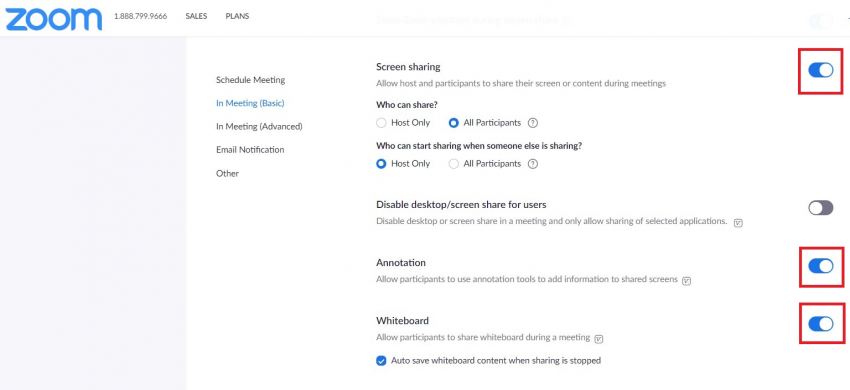Open the PLANS link in header

[237, 16]
